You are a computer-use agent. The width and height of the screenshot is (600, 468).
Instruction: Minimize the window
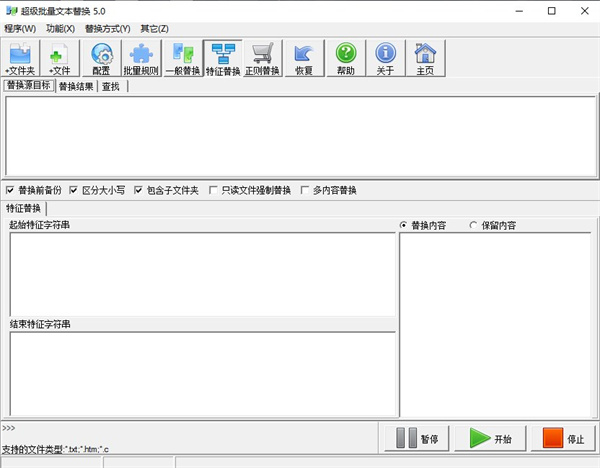(519, 11)
